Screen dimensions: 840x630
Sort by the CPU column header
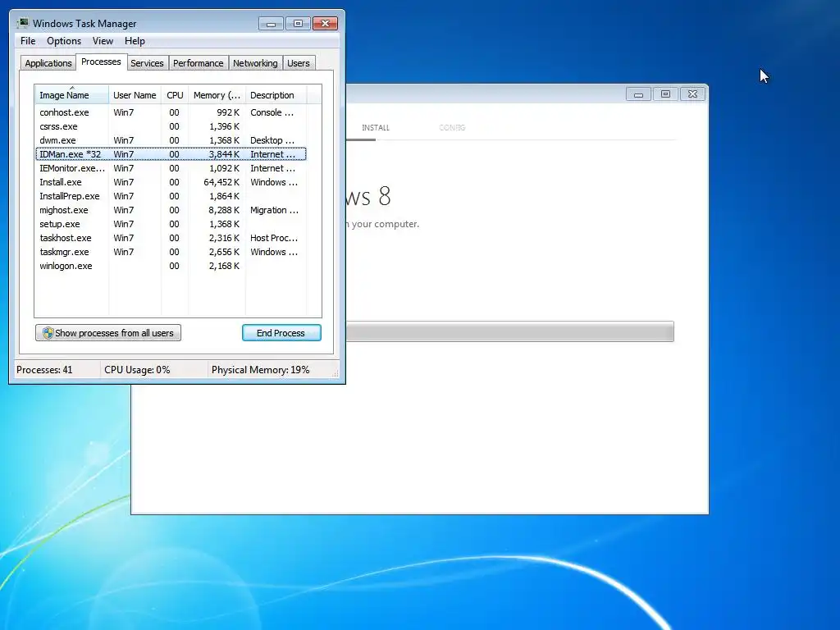pyautogui.click(x=175, y=95)
